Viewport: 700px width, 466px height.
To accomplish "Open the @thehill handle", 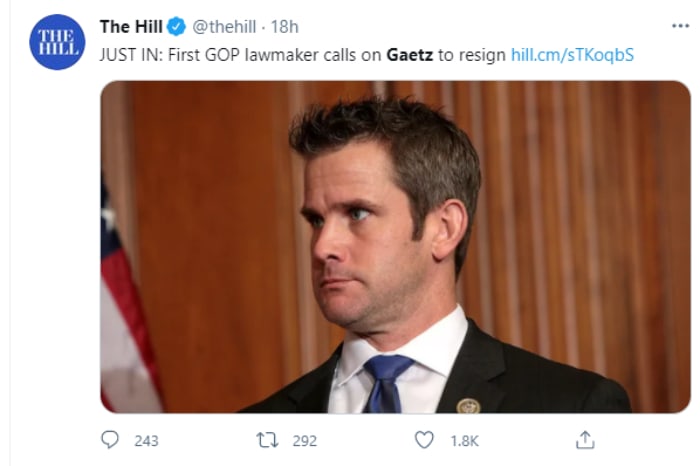I will point(227,27).
